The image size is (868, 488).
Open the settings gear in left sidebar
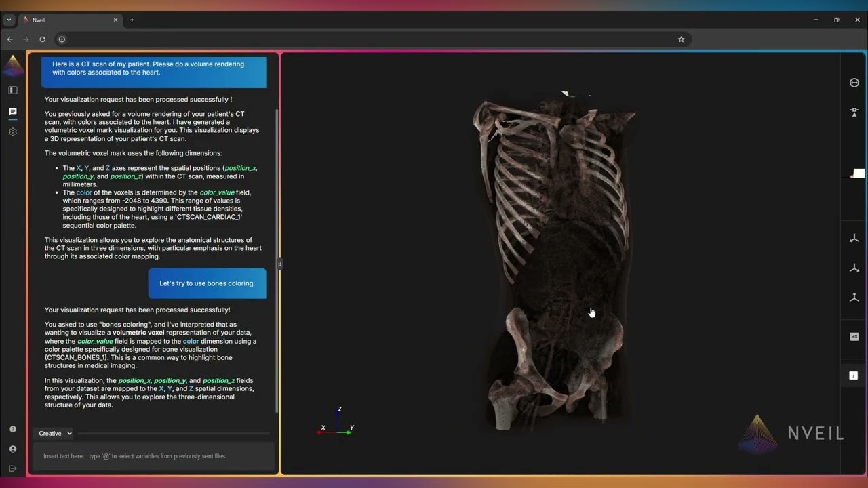13,131
